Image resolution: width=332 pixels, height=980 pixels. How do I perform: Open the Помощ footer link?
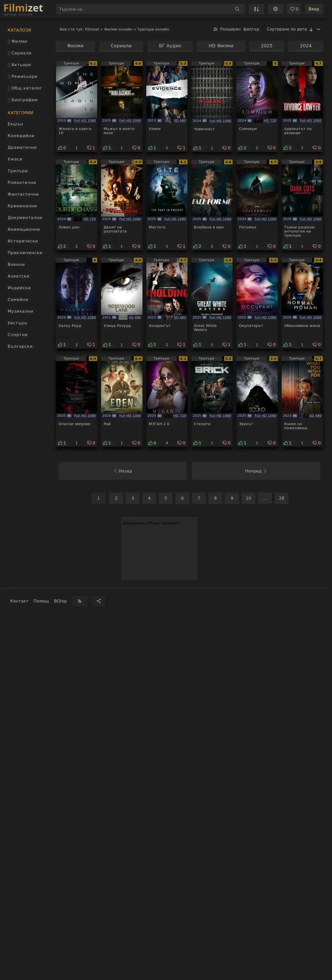pyautogui.click(x=41, y=601)
